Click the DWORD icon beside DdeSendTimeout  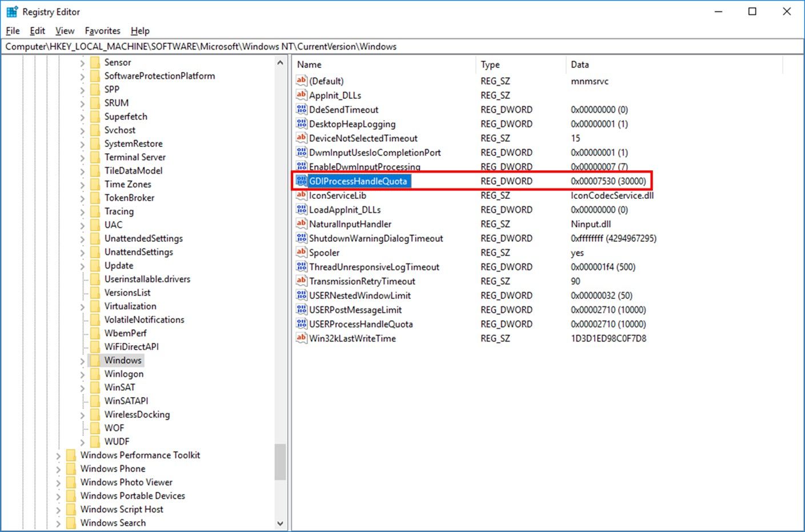302,109
